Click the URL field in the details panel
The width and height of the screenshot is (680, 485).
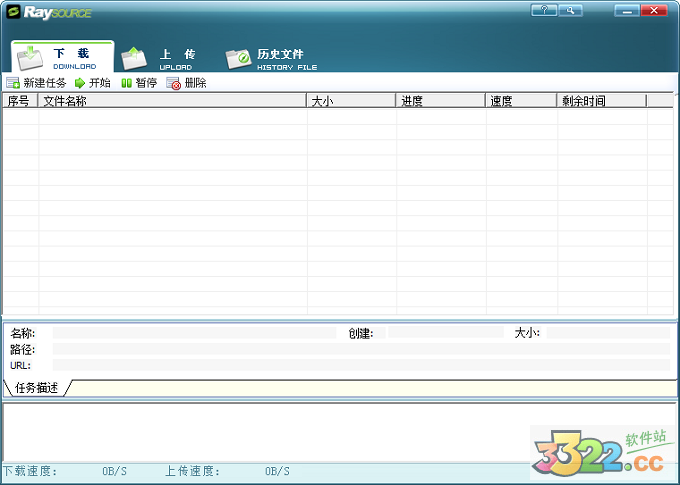(360, 365)
